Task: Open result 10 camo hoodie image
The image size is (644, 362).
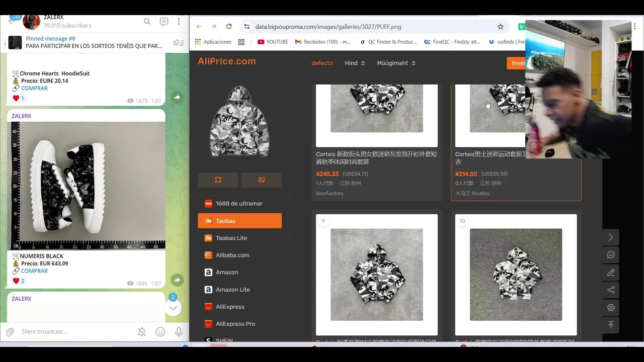Action: pyautogui.click(x=516, y=275)
